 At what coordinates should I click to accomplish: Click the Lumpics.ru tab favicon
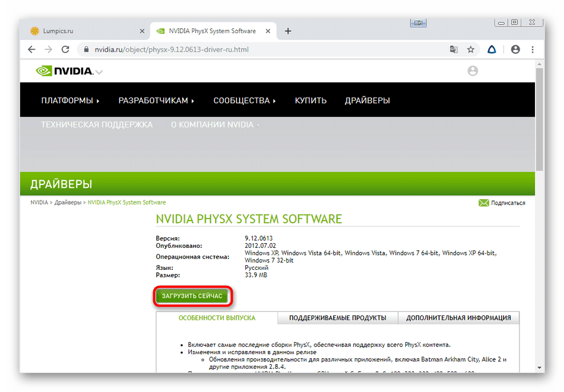(x=34, y=31)
